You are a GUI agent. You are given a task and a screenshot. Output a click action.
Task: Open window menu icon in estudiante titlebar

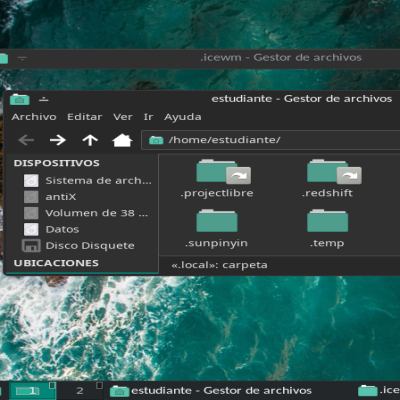[20, 99]
